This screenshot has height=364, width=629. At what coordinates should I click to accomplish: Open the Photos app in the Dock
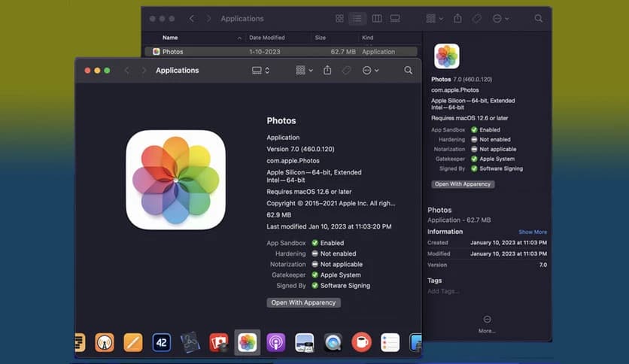247,343
